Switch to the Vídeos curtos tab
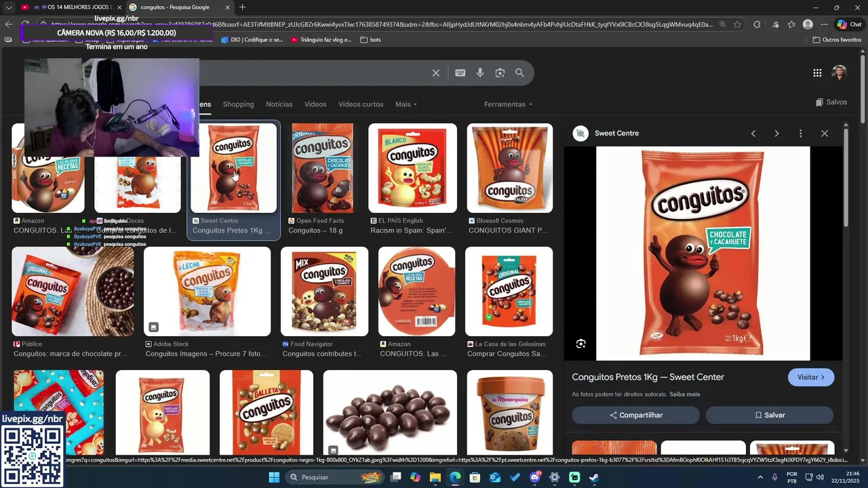Screen dimensions: 868x488 pos(361,104)
